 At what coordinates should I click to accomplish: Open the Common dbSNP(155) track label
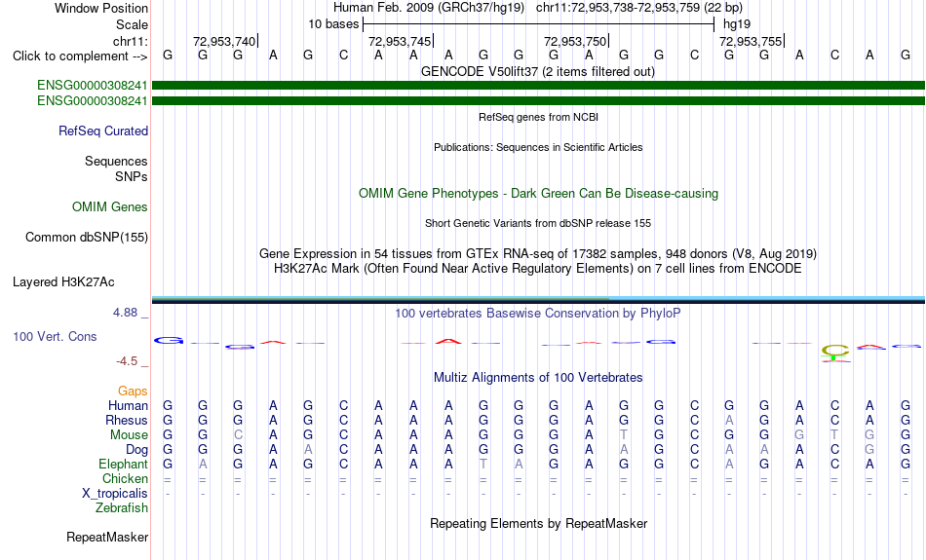(x=86, y=238)
